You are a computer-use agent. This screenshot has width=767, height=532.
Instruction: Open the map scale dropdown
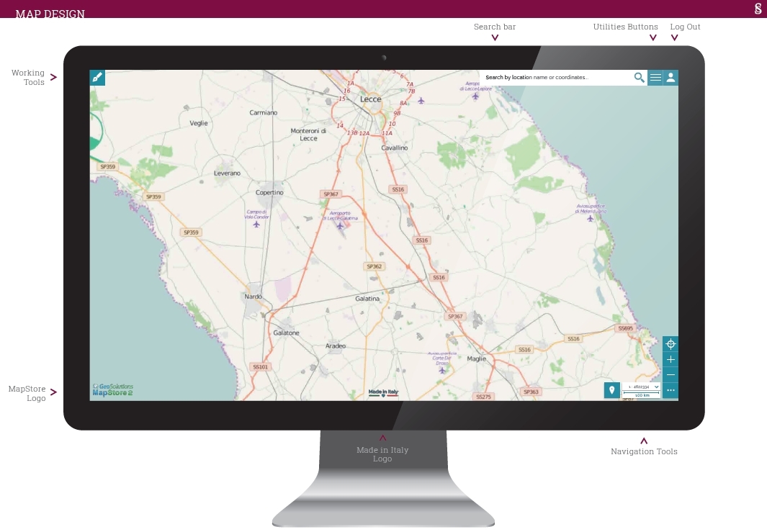coord(641,387)
